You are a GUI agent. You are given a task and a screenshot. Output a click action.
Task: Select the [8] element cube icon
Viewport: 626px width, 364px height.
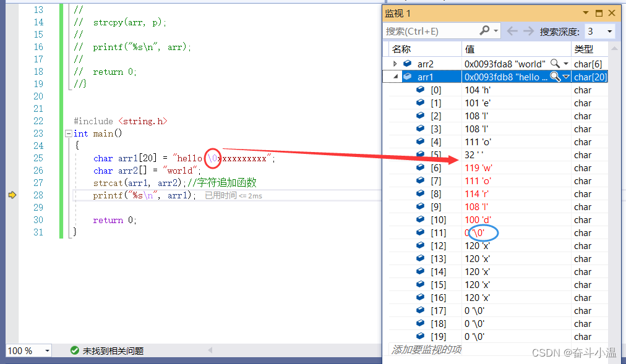pyautogui.click(x=421, y=193)
